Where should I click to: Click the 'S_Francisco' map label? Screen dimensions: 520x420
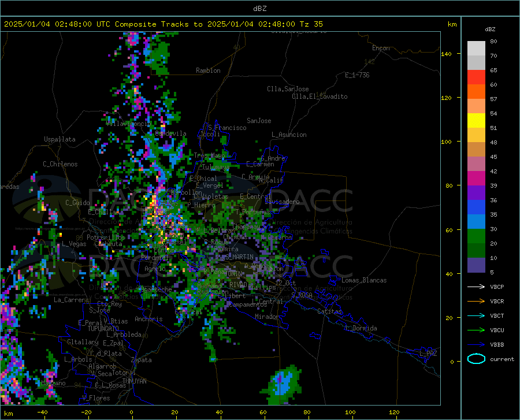point(227,128)
